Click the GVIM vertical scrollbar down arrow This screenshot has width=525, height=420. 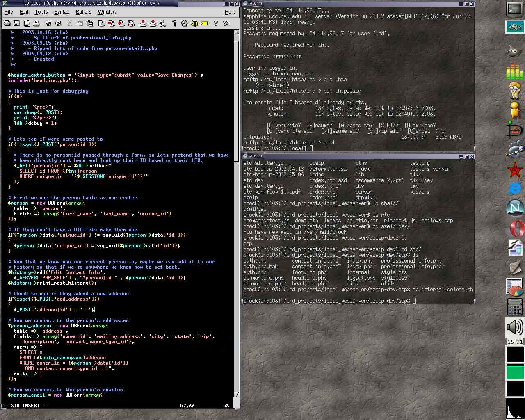click(236, 395)
